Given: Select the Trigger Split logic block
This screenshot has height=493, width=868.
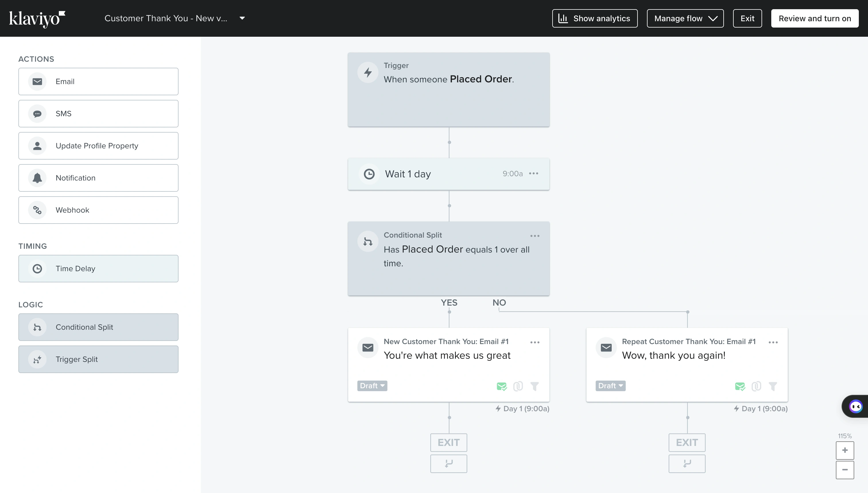Looking at the screenshot, I should [x=98, y=360].
